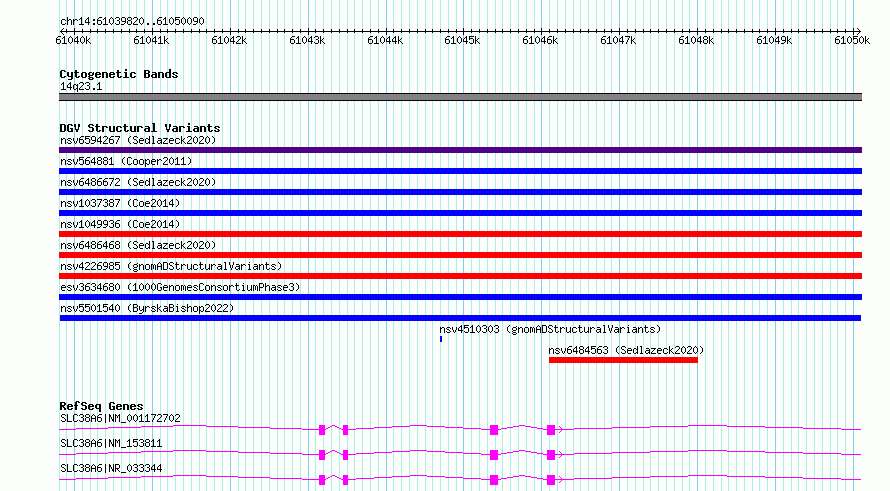Click the nsv6594267 (Sedlazeck2020) label
Screen dimensions: 890x491
click(x=138, y=140)
